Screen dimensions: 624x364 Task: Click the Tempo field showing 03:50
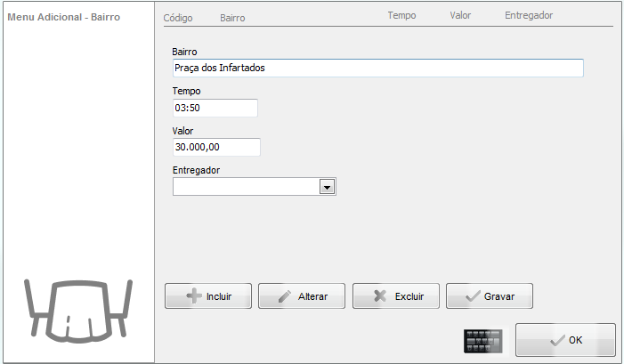(x=215, y=108)
